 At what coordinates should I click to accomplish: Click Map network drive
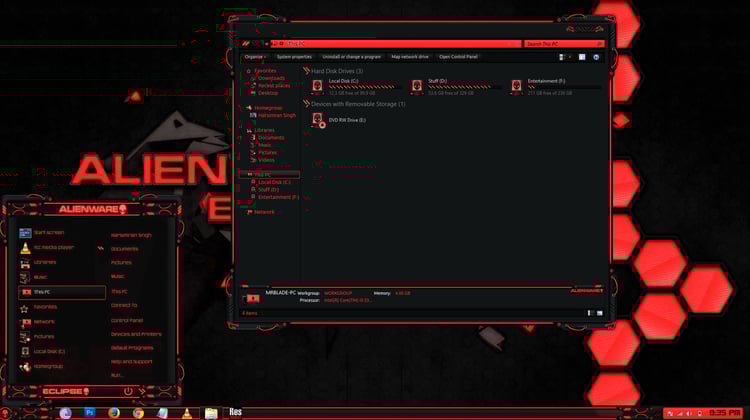coord(410,57)
